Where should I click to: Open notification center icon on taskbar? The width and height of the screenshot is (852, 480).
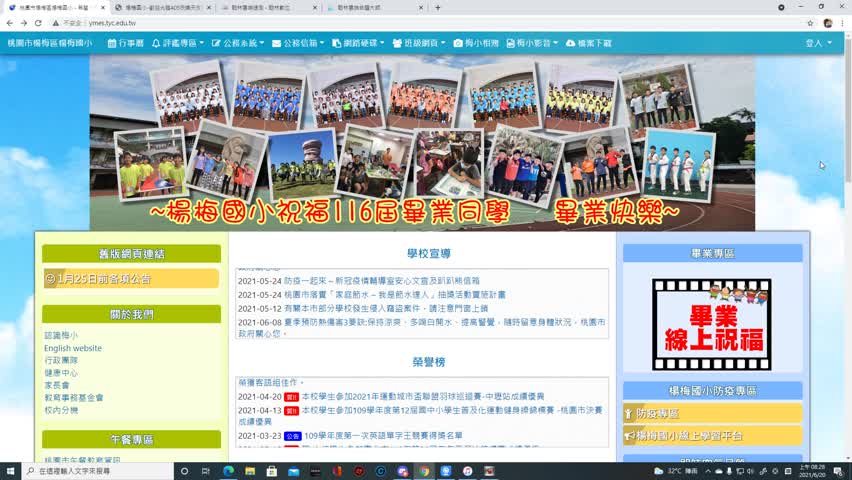click(838, 471)
